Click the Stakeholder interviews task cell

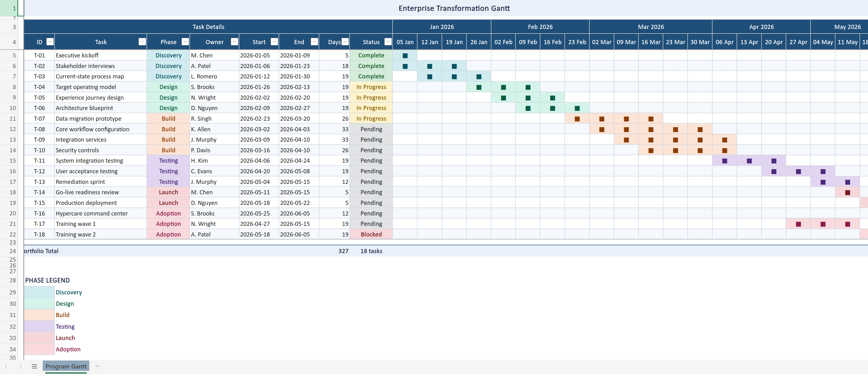100,66
